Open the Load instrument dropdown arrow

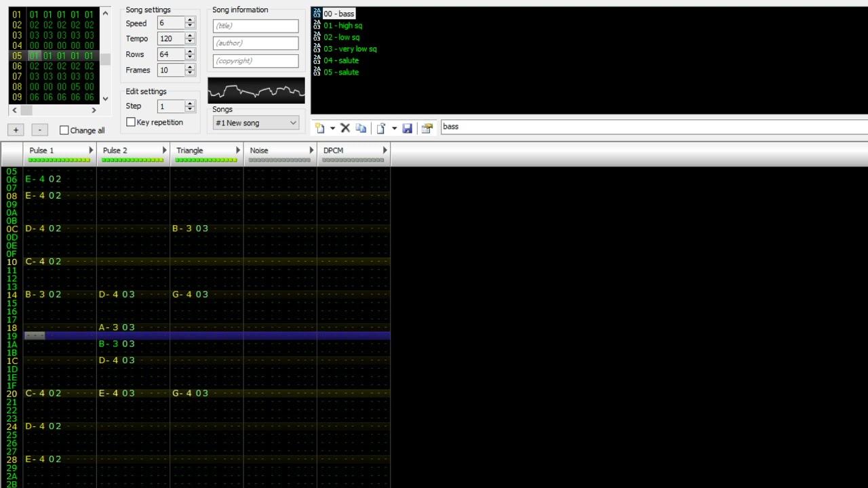tap(394, 128)
